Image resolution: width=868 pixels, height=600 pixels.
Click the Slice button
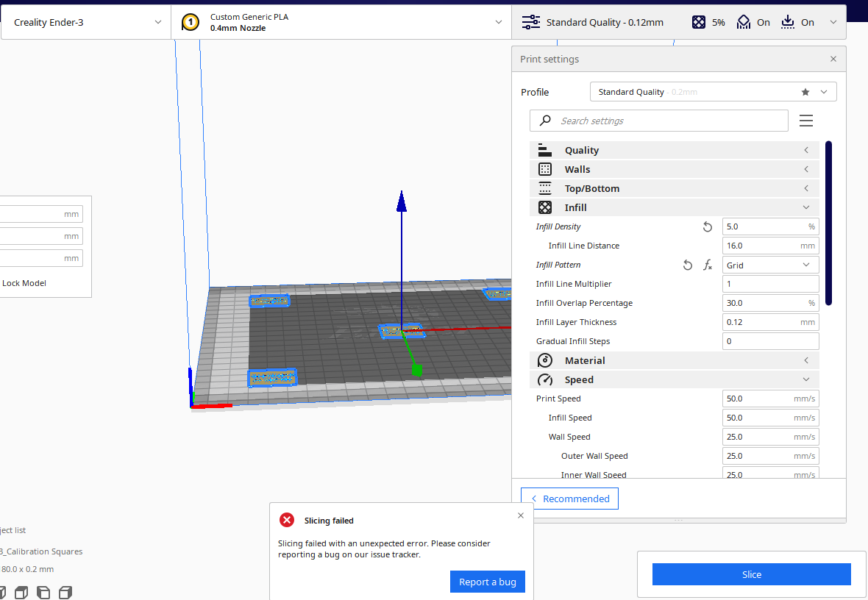pyautogui.click(x=751, y=574)
